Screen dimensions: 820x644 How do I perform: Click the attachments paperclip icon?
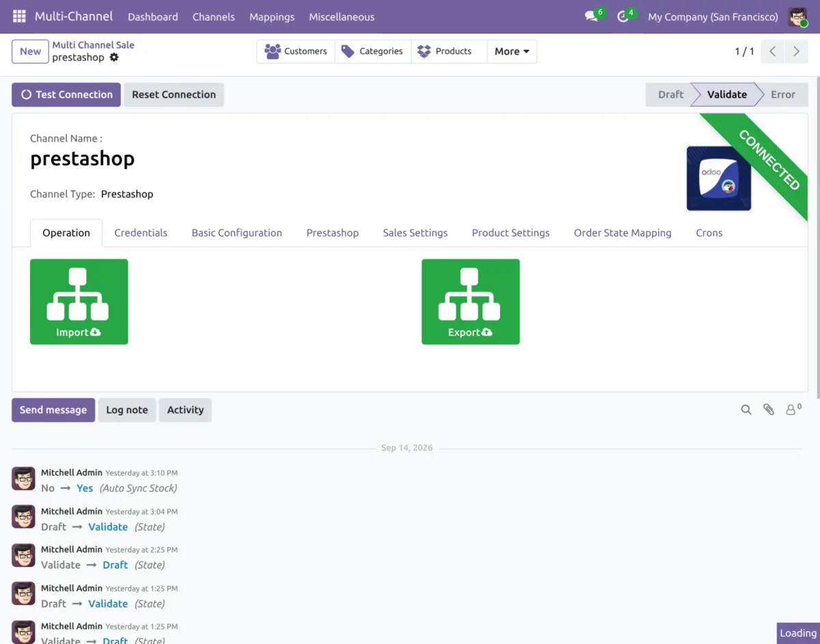click(x=769, y=410)
